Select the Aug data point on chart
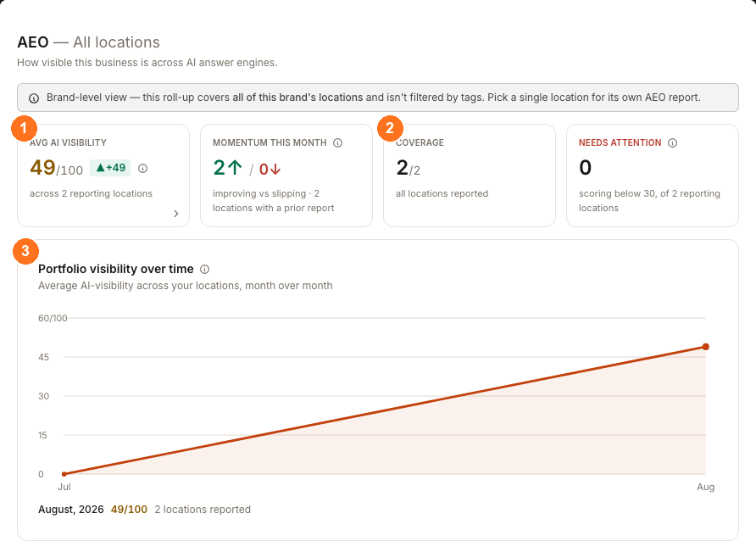This screenshot has width=756, height=541. (x=706, y=347)
